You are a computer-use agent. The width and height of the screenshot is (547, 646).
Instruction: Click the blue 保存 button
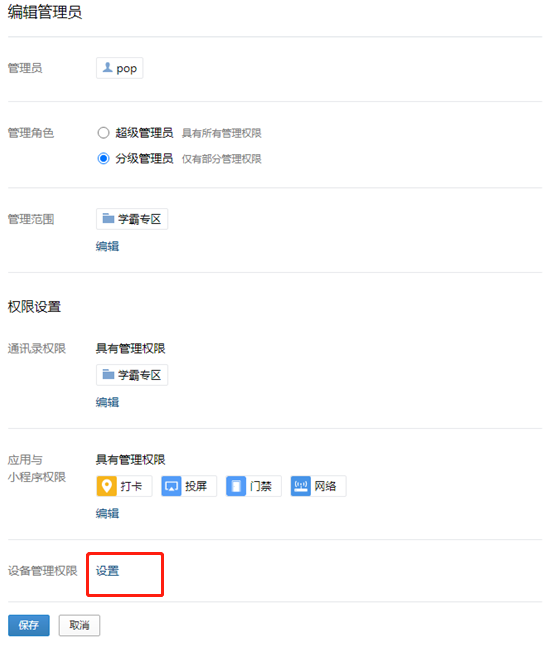click(29, 625)
